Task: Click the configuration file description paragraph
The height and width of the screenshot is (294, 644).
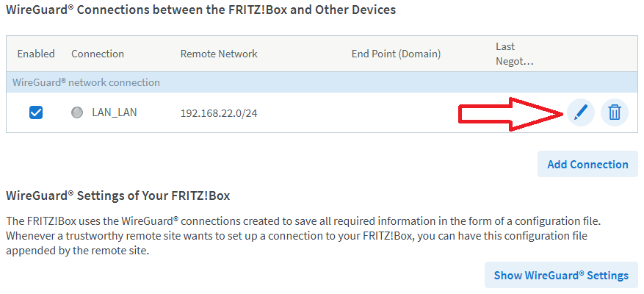Action: click(303, 236)
